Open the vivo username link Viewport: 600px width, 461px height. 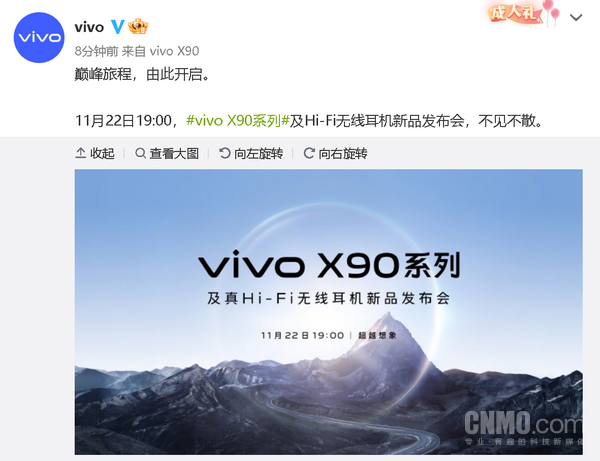click(89, 27)
